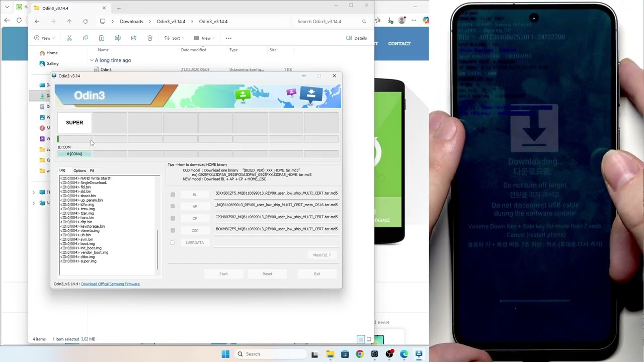This screenshot has height=362, width=644.
Task: Toggle the BL file checkbox in Odin
Action: point(173,195)
